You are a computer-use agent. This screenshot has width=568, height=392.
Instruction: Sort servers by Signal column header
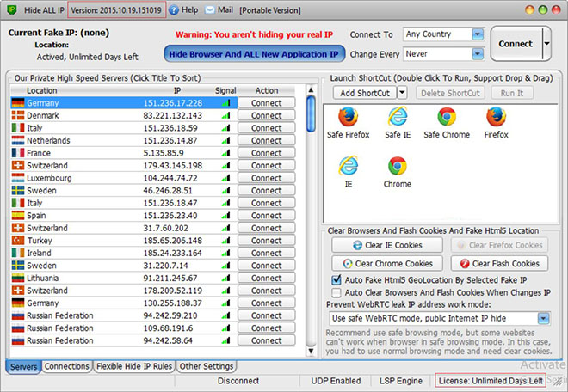[x=225, y=90]
